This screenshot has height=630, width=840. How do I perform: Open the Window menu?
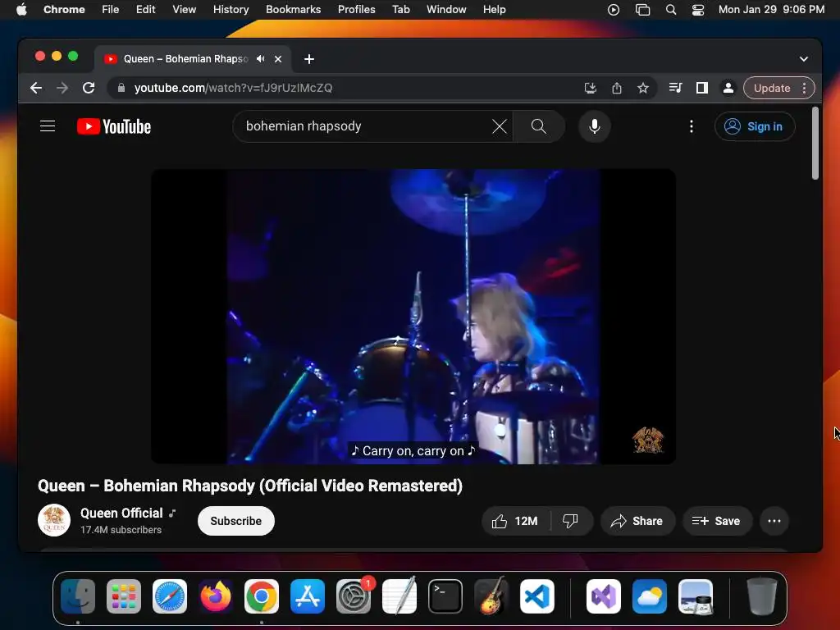446,9
